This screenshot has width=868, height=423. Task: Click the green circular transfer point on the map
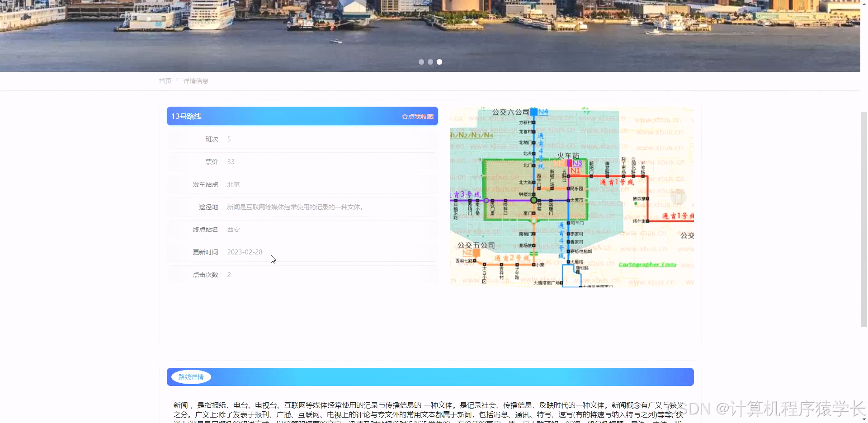pyautogui.click(x=534, y=199)
